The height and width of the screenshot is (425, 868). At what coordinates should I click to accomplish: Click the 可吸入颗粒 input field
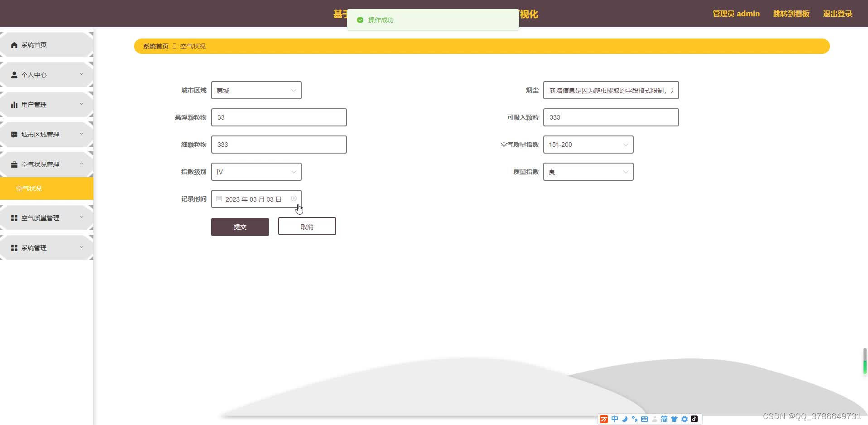611,117
